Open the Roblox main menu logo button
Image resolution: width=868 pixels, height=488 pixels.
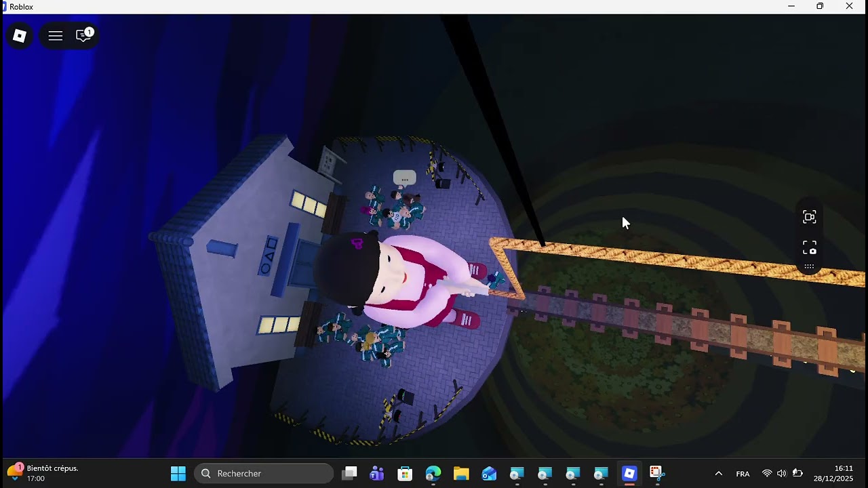click(20, 36)
